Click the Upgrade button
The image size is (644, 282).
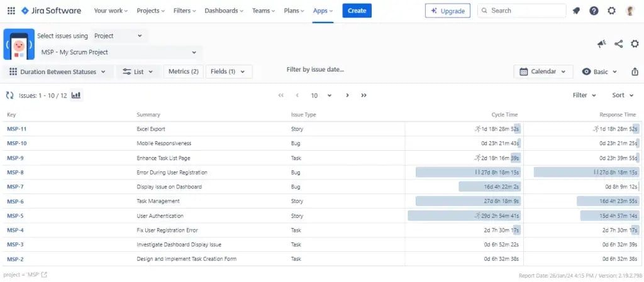448,11
